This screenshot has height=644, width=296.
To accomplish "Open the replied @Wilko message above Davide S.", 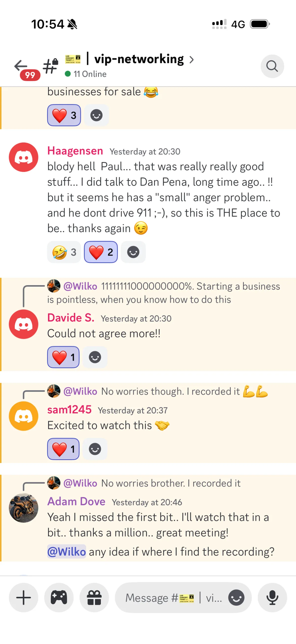I will 164,293.
